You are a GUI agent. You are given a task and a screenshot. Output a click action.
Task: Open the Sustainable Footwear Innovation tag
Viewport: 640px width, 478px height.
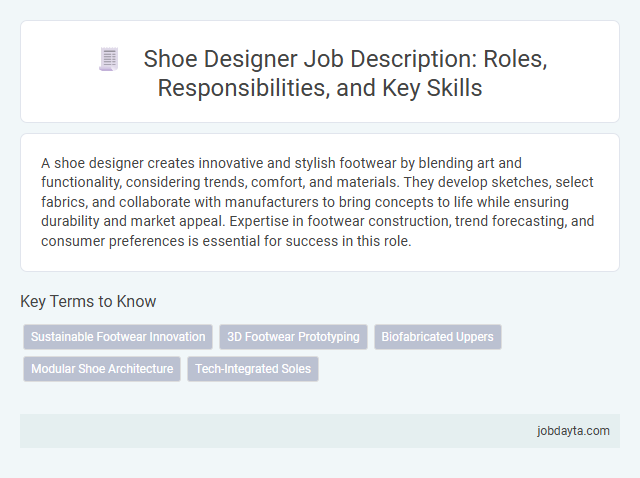(118, 337)
